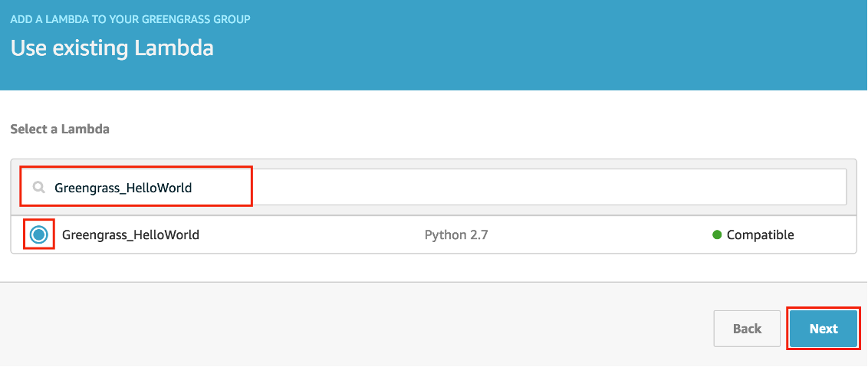Click the Greengrass_HelloWorld text inside search box

123,188
